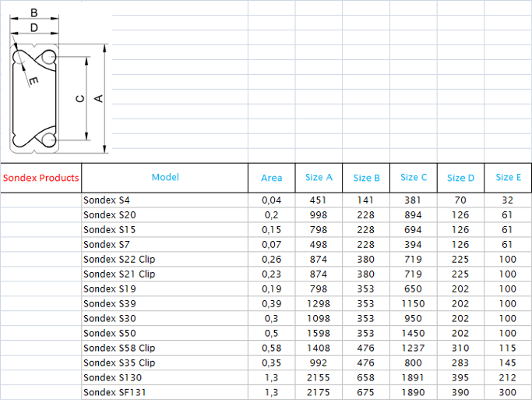Click the 'Sondex S20' model cell
Image resolution: width=532 pixels, height=400 pixels.
coord(165,215)
